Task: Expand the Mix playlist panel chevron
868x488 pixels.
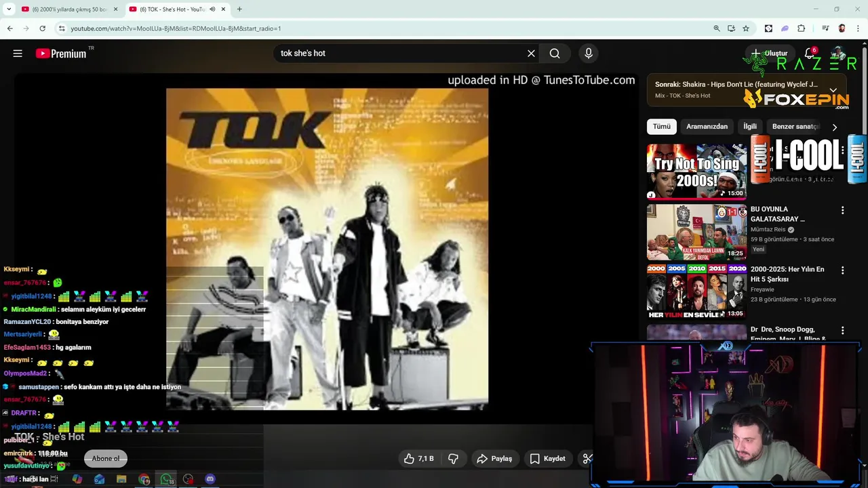Action: pyautogui.click(x=833, y=90)
